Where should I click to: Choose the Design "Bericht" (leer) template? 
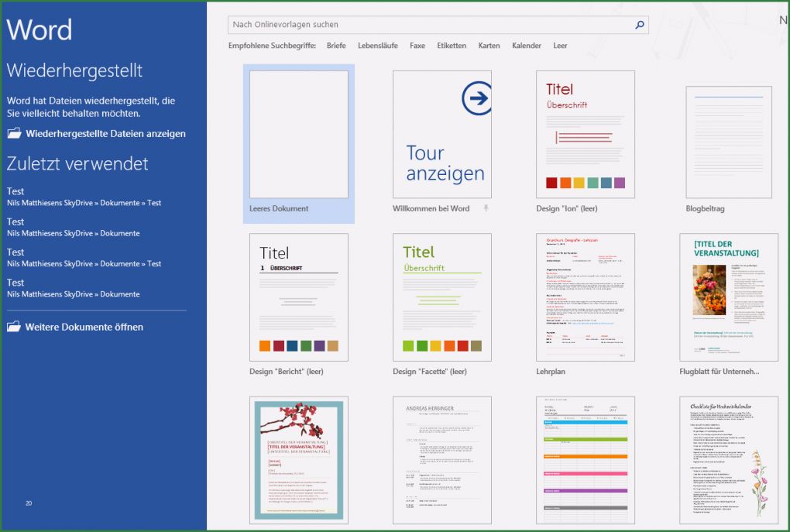298,297
